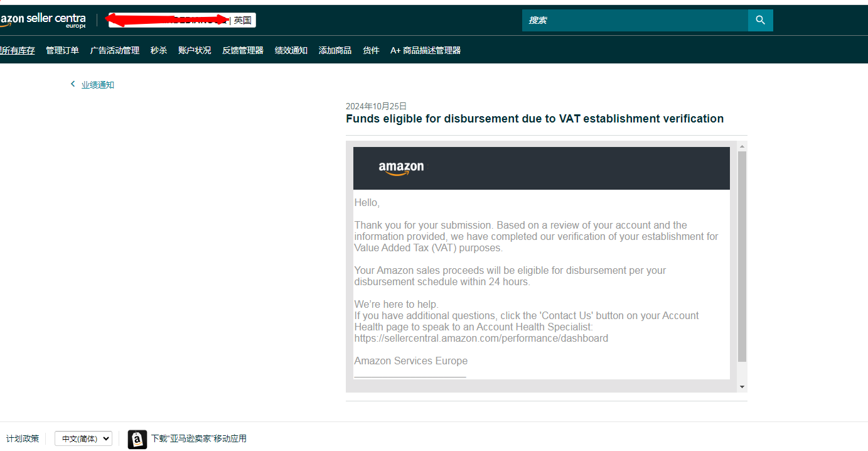Click the Amazon Seller Central Europe logo
This screenshot has height=451, width=868.
[x=43, y=21]
